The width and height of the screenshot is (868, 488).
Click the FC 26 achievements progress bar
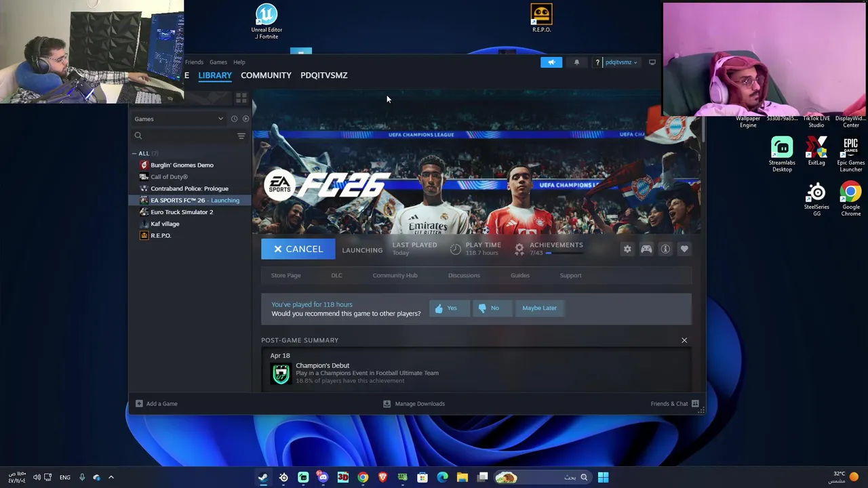pyautogui.click(x=566, y=253)
